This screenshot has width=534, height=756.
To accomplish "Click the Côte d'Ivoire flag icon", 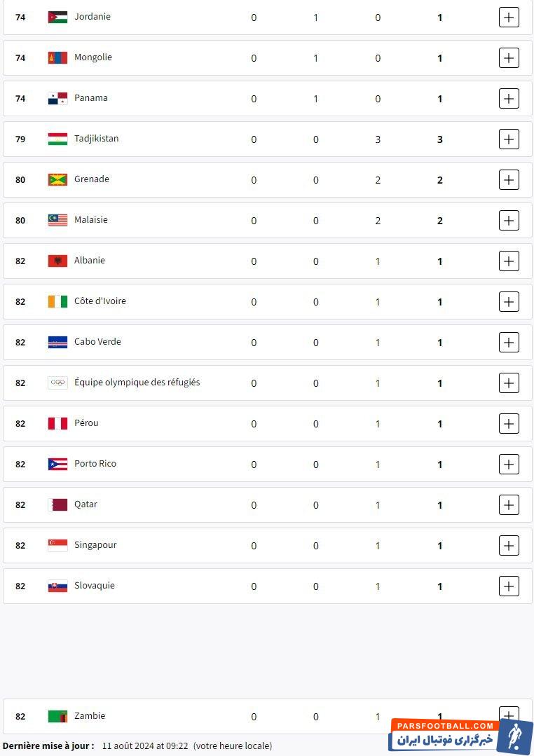I will [57, 301].
